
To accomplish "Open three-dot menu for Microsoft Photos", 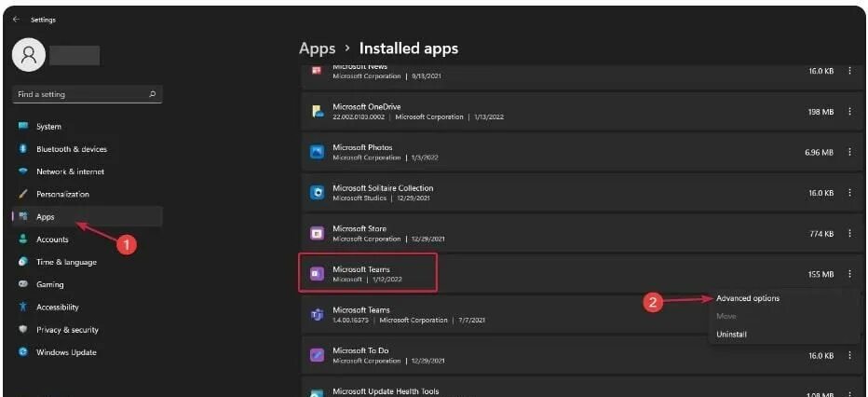I will click(849, 152).
